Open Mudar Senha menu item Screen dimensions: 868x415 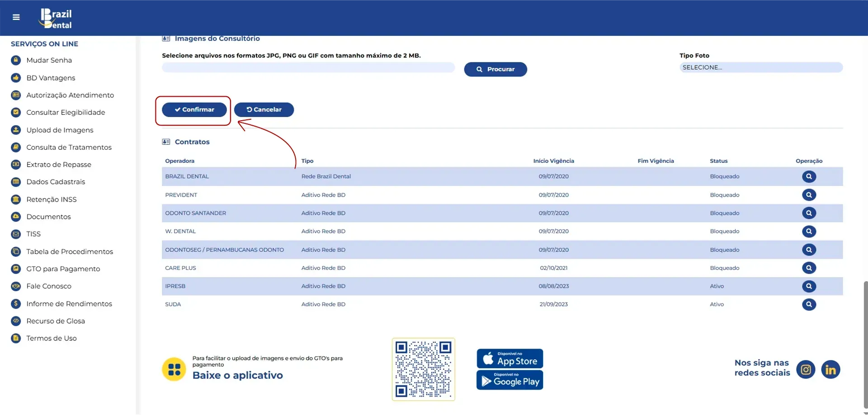pos(49,60)
